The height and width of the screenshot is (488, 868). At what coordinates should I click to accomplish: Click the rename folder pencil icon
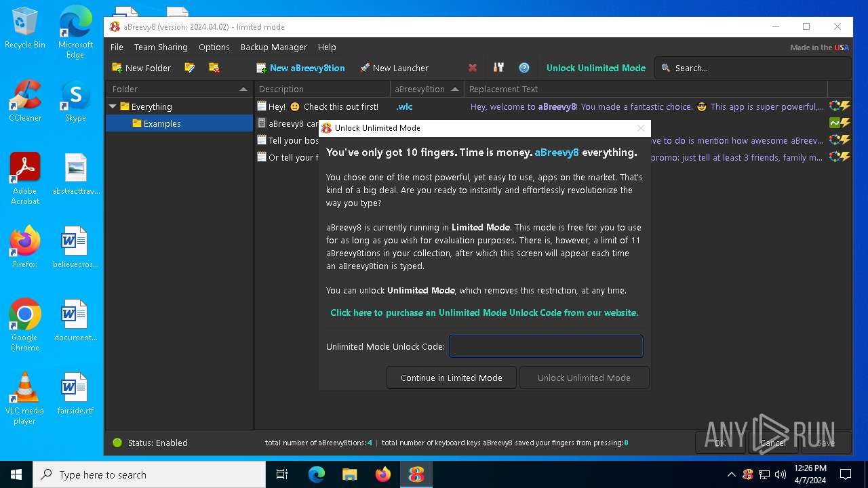pos(190,68)
